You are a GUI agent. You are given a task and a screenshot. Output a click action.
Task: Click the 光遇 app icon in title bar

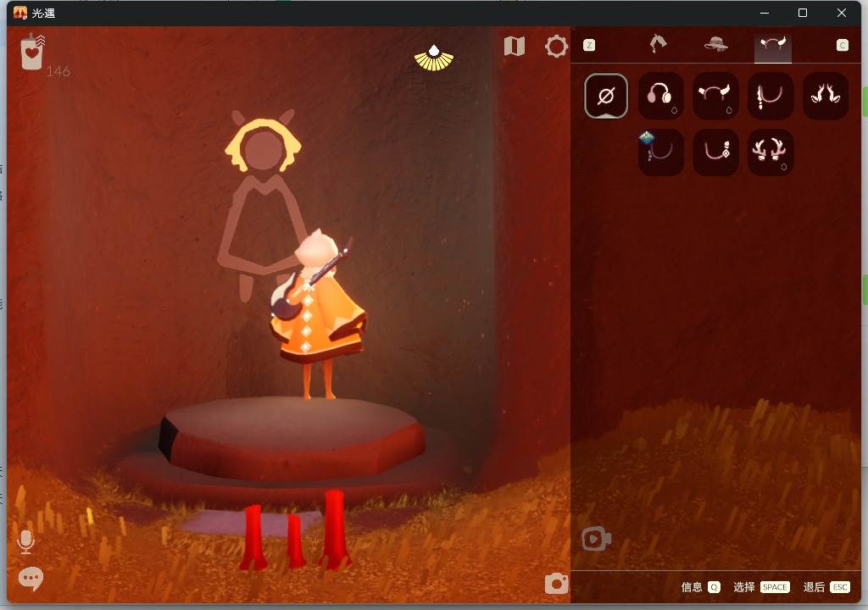pyautogui.click(x=20, y=13)
